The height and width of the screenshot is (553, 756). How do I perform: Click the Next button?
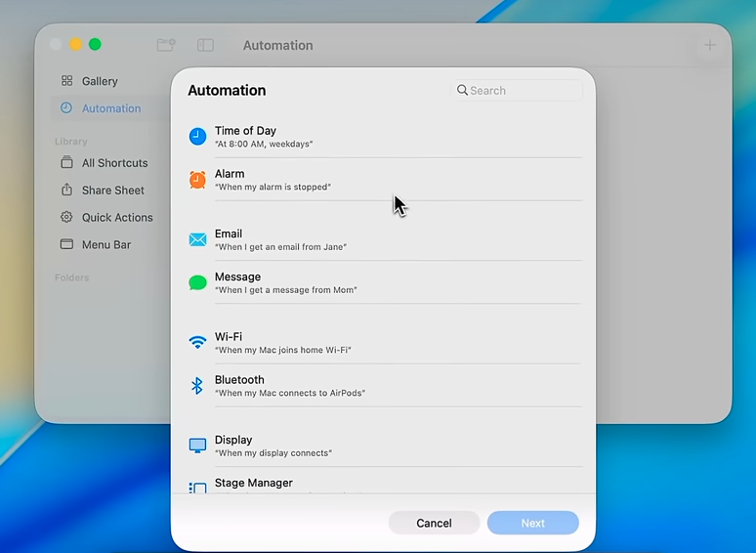tap(532, 523)
